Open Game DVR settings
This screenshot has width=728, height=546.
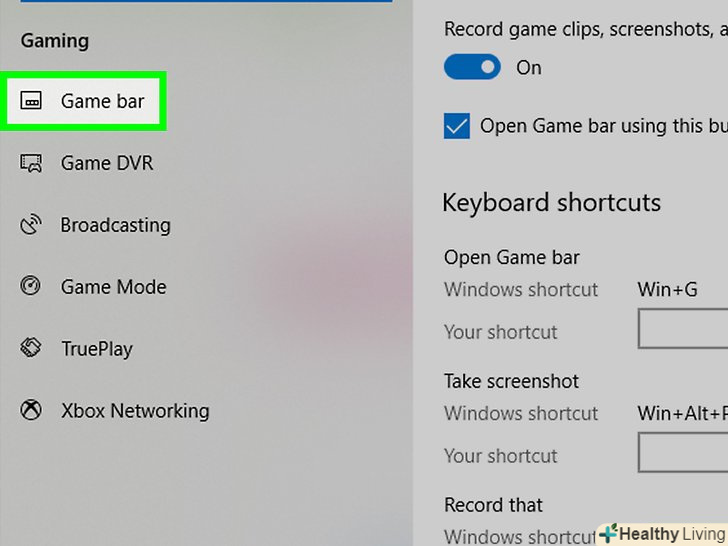click(107, 163)
